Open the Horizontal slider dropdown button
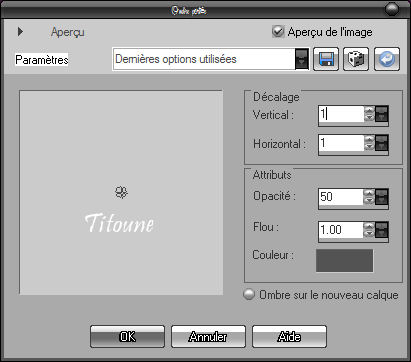 (382, 143)
